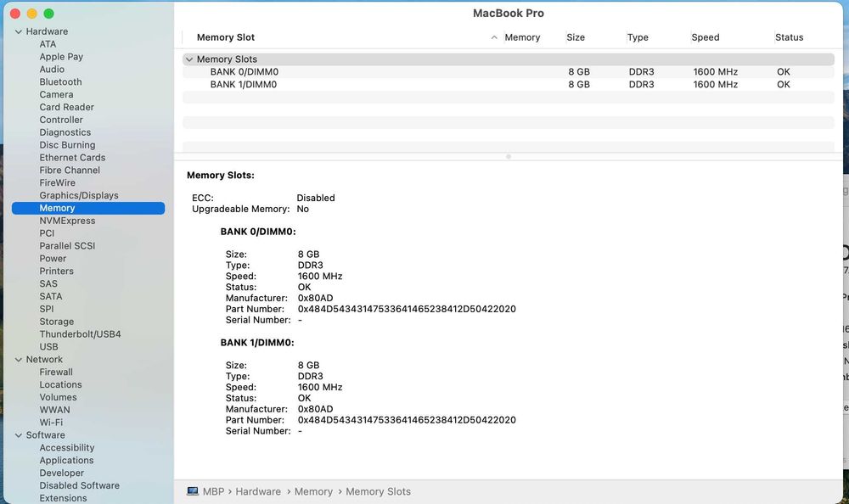Screen dimensions: 849x504
Task: Sort by the Status column header
Action: (790, 37)
